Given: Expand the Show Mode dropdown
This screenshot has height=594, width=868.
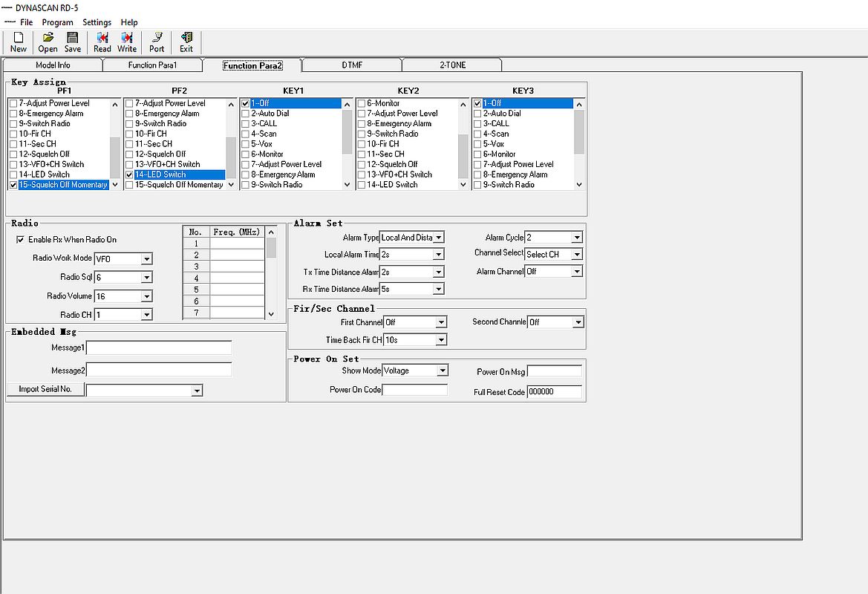Looking at the screenshot, I should click(x=443, y=371).
